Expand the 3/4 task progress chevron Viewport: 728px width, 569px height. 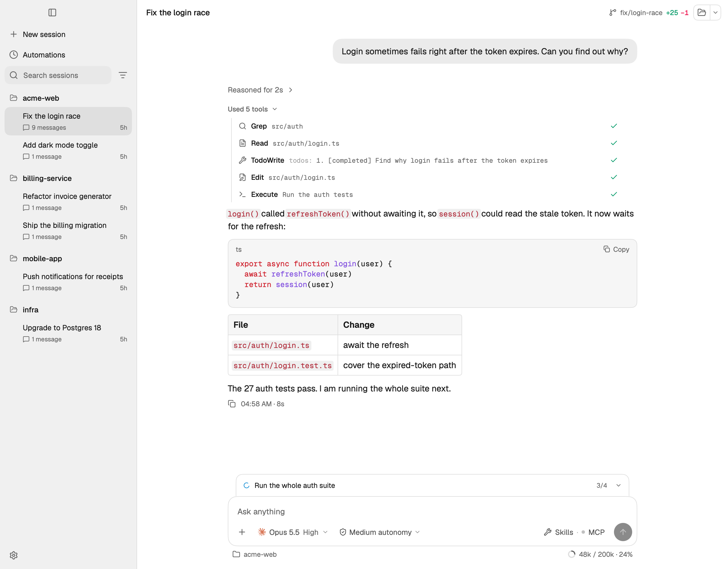click(x=618, y=485)
